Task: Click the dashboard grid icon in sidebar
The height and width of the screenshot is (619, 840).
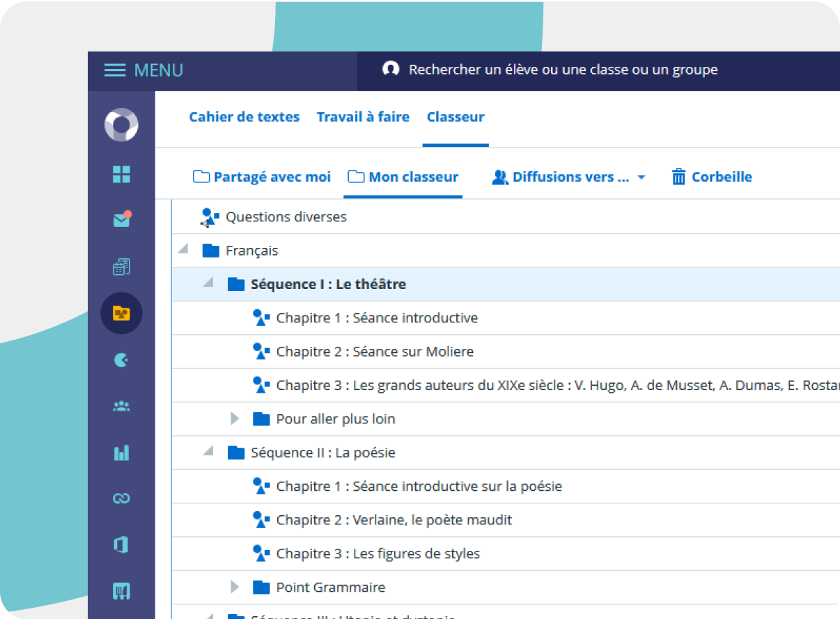Action: 121,174
